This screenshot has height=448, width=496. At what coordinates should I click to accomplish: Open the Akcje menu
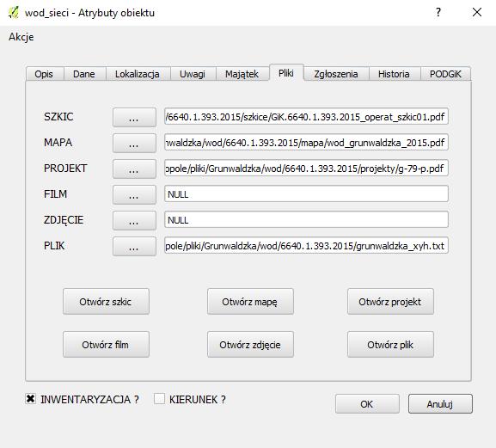tap(21, 37)
